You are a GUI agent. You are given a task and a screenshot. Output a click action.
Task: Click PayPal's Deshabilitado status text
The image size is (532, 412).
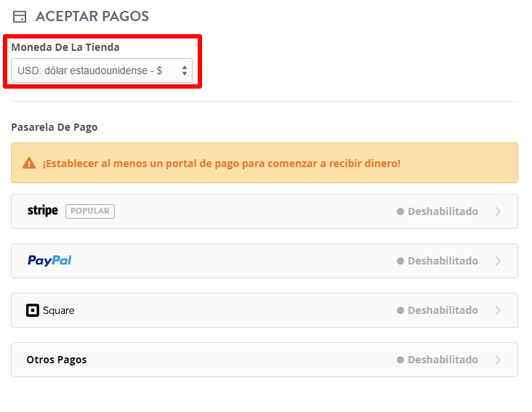tap(443, 261)
